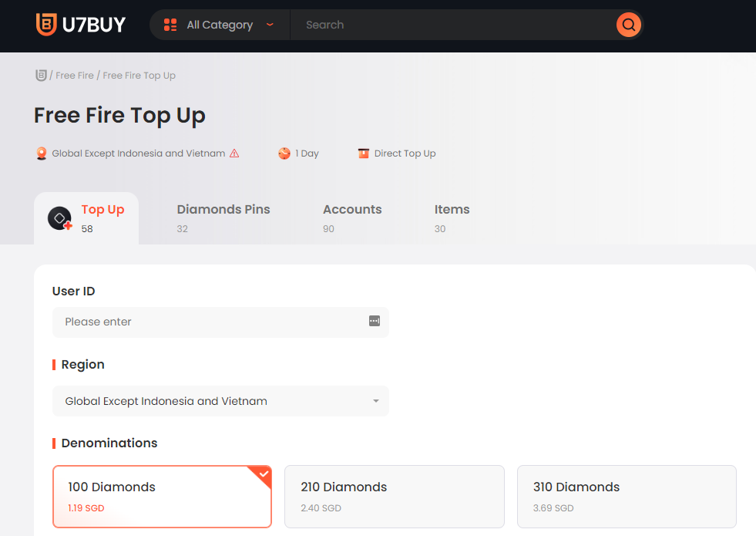Select the 100 Diamonds denomination
Viewport: 756px width, 536px height.
pyautogui.click(x=162, y=497)
